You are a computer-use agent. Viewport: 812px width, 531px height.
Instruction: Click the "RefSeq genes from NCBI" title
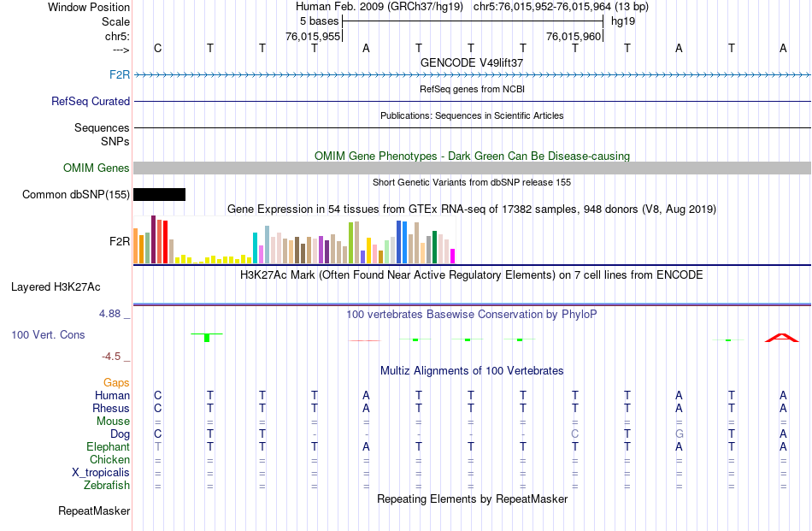(472, 89)
